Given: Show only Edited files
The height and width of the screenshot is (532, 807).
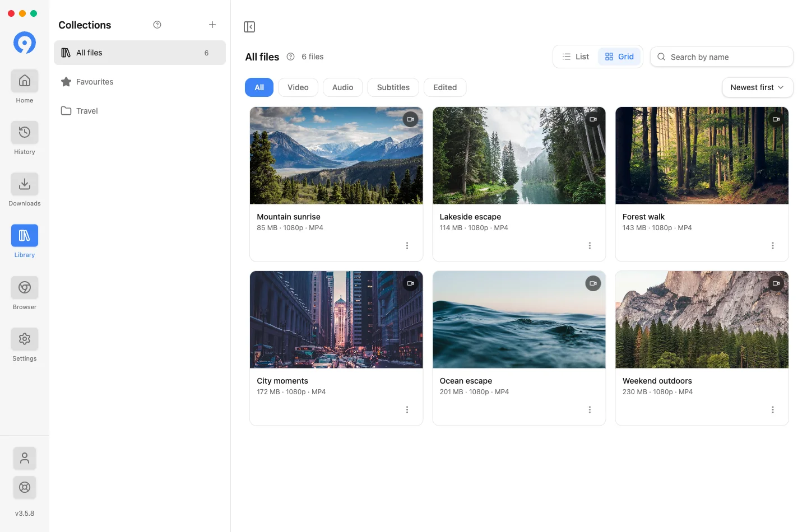Looking at the screenshot, I should pyautogui.click(x=445, y=87).
